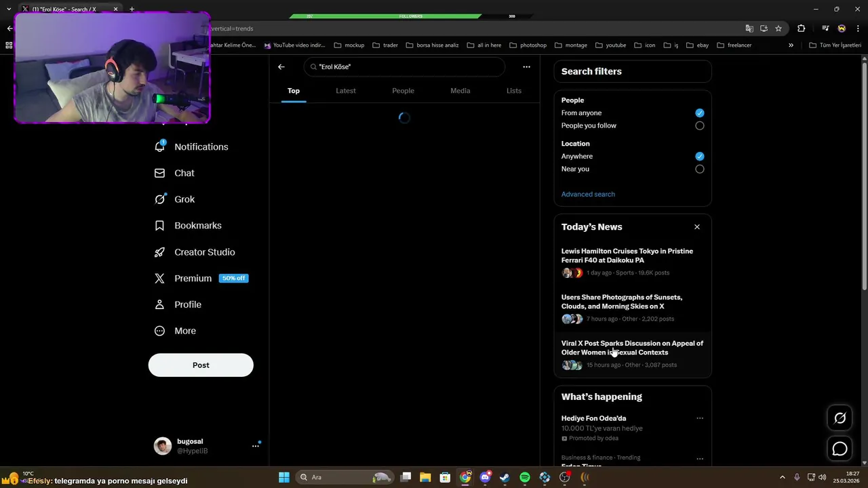Screen dimensions: 868x488
Task: Open the search options three-dot menu
Action: coord(526,66)
